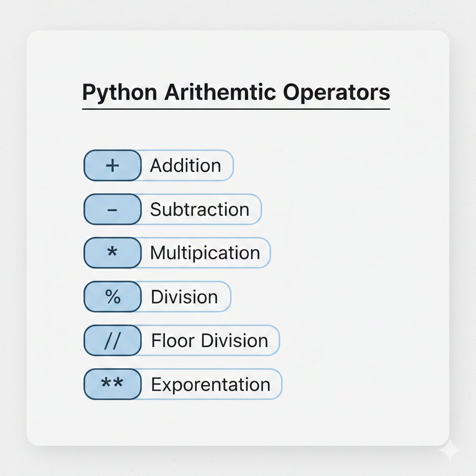
Task: Select the Python Arithemtic Operators title
Action: tap(236, 92)
